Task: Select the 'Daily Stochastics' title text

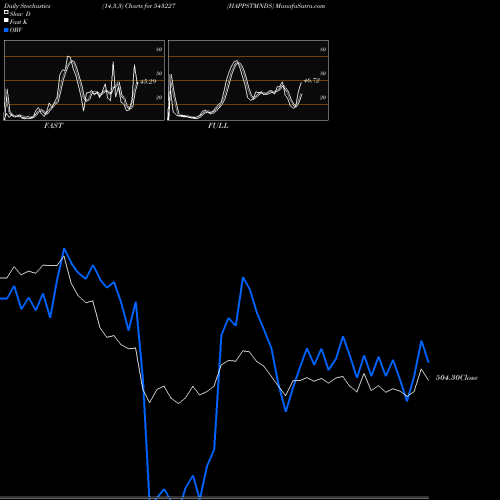Action: point(27,6)
